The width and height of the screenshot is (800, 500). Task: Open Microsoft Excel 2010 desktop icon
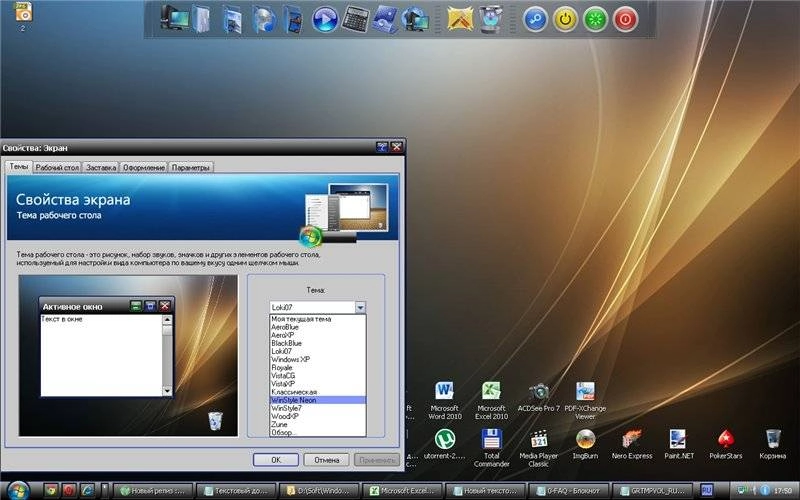pyautogui.click(x=491, y=401)
